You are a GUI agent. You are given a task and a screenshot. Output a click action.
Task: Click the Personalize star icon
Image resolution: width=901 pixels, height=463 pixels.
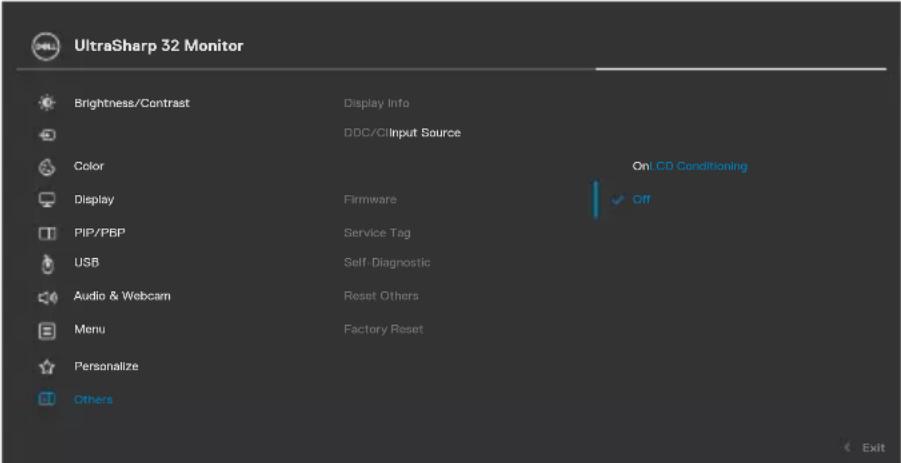pos(47,366)
